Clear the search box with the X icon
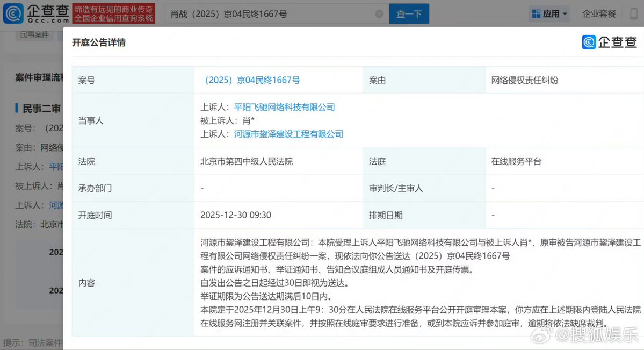This screenshot has height=350, width=644. click(x=380, y=14)
